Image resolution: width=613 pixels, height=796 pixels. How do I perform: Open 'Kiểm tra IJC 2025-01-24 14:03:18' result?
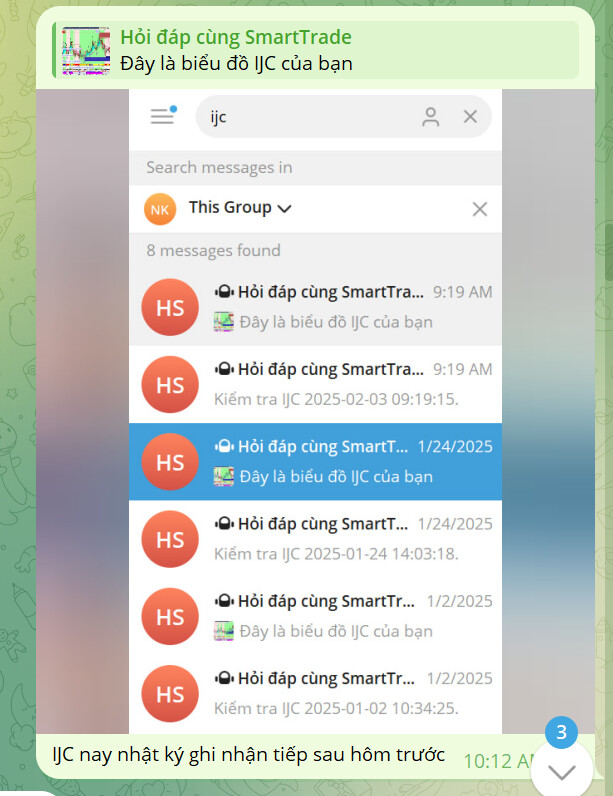click(x=315, y=539)
